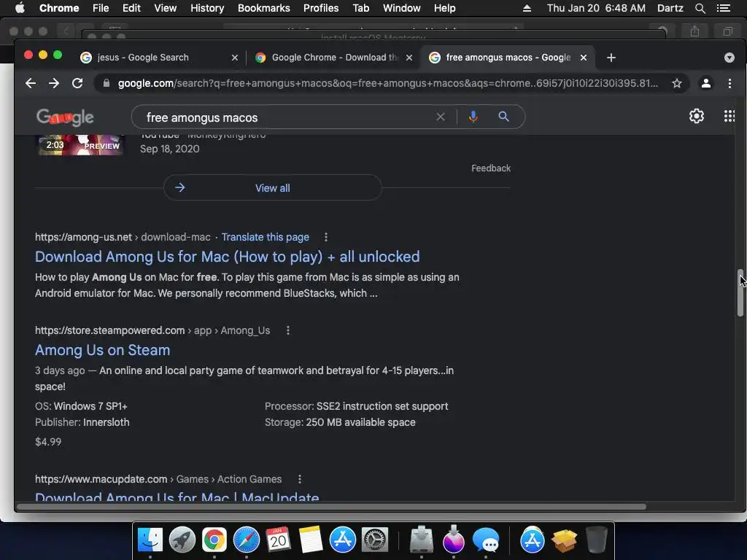Image resolution: width=747 pixels, height=560 pixels.
Task: Open Download Among Us for Mac result
Action: pyautogui.click(x=228, y=257)
